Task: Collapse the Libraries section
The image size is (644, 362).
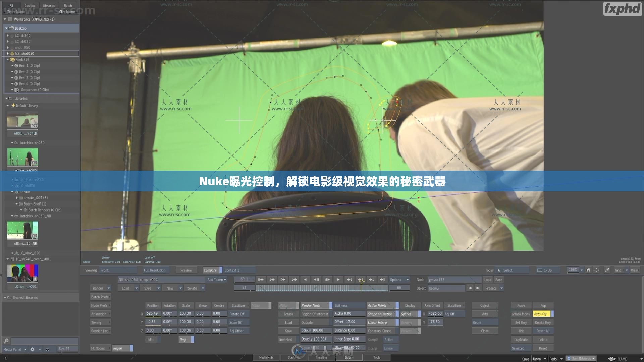Action: [x=6, y=98]
